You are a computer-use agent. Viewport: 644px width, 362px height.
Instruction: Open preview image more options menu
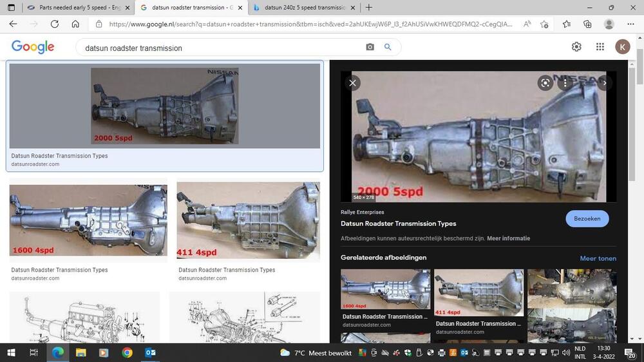pos(565,83)
